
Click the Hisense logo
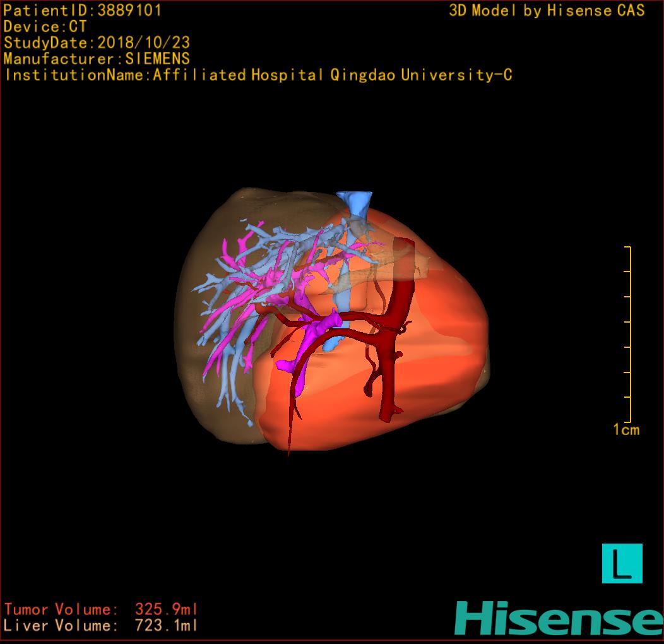tap(559, 618)
